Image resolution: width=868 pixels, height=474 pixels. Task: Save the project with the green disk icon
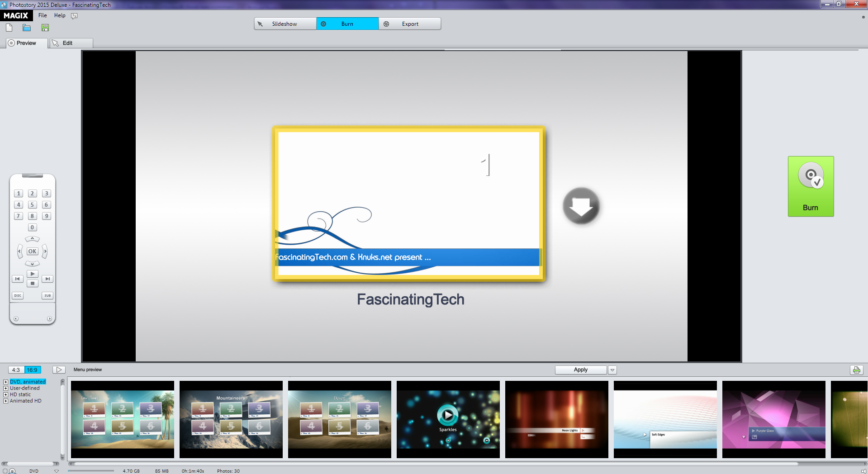click(x=45, y=28)
